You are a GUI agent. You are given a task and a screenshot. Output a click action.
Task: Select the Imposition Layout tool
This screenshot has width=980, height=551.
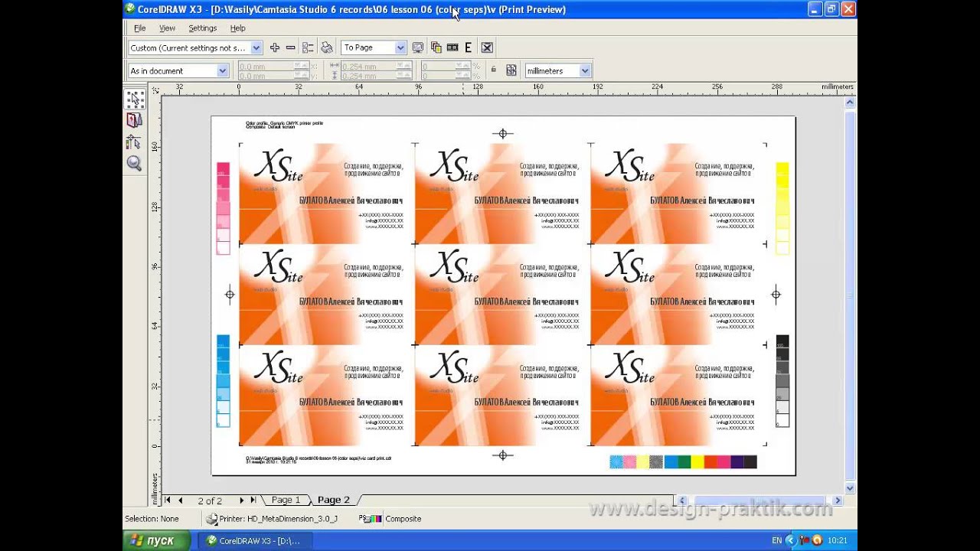point(135,120)
